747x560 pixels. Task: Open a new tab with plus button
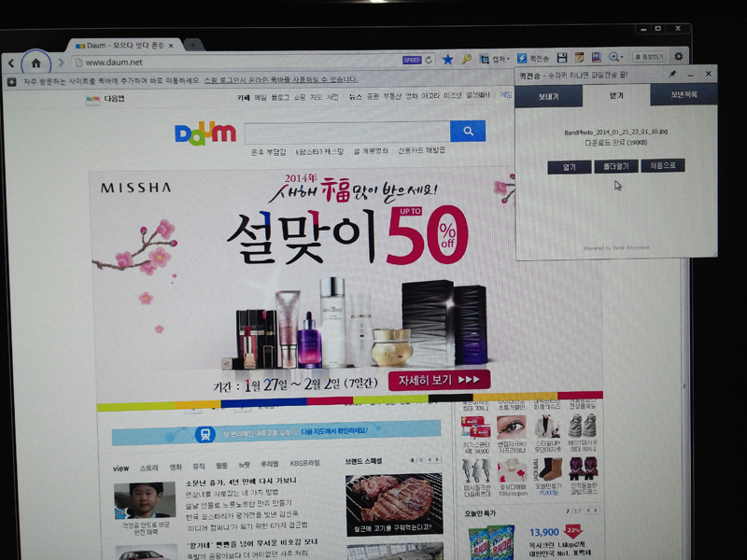(x=193, y=45)
